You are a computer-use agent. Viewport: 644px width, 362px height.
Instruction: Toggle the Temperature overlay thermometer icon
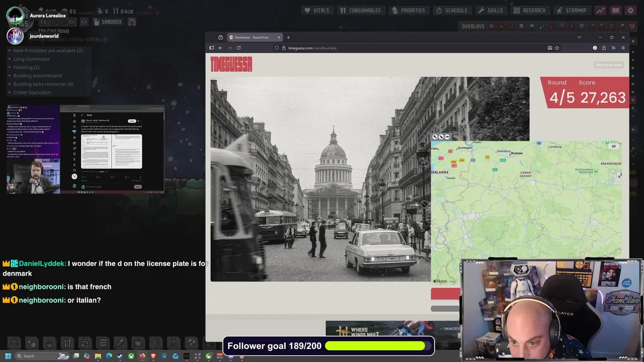point(512,26)
